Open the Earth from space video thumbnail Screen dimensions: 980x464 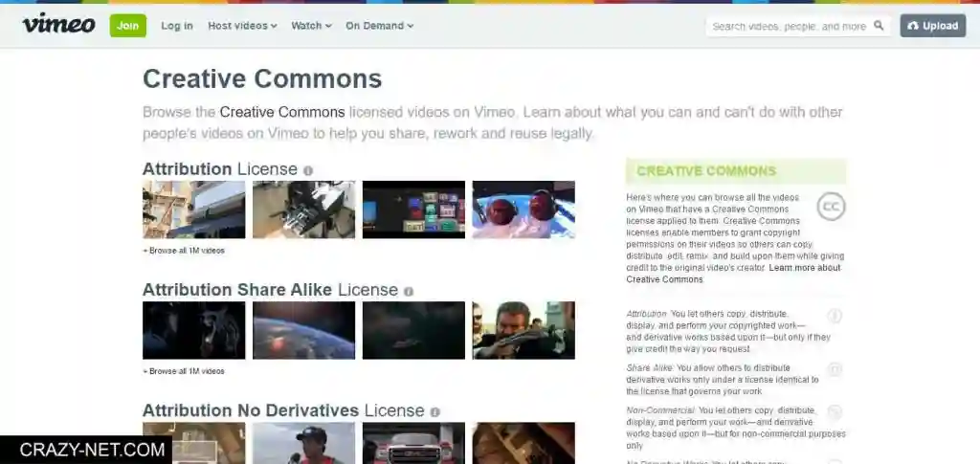click(303, 330)
